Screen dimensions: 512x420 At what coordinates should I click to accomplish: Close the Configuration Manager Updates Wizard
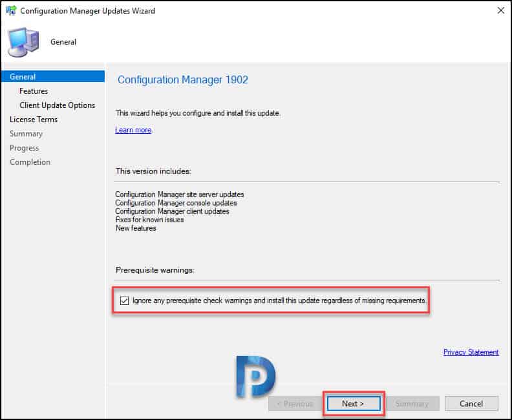(500, 11)
